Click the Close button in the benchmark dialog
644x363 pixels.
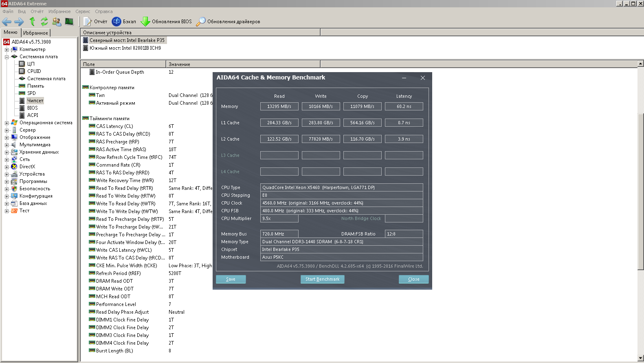click(x=413, y=279)
